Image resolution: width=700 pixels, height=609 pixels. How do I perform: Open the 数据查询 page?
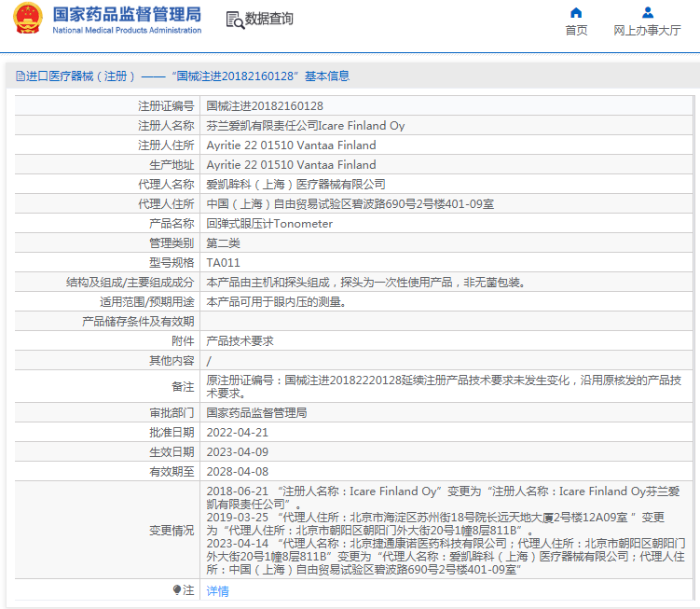coord(268,20)
